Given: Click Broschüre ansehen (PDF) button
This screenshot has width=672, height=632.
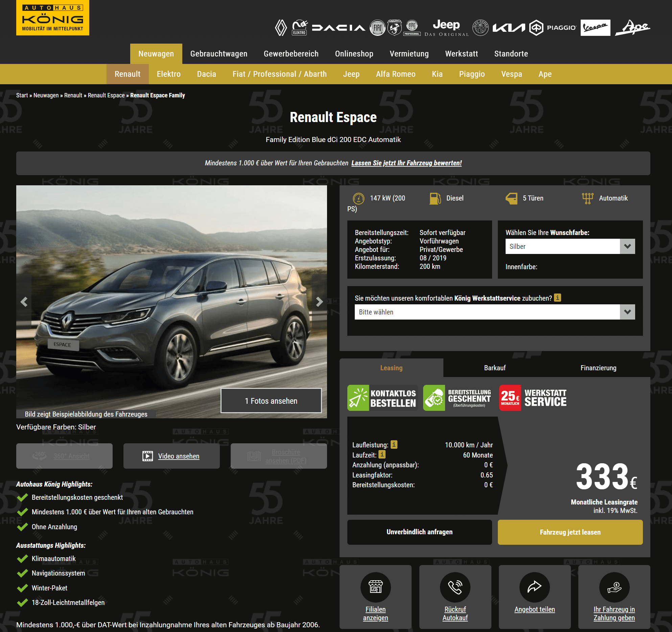Looking at the screenshot, I should [279, 456].
